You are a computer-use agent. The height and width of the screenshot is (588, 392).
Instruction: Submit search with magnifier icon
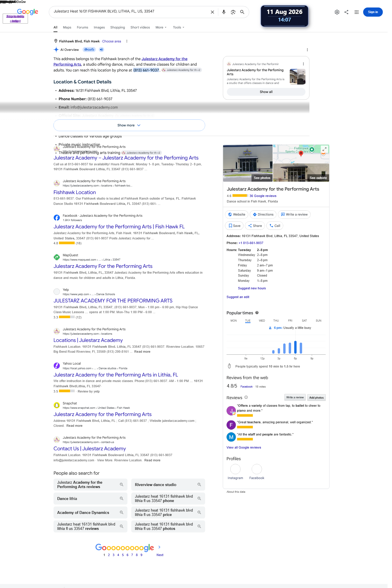click(x=242, y=12)
